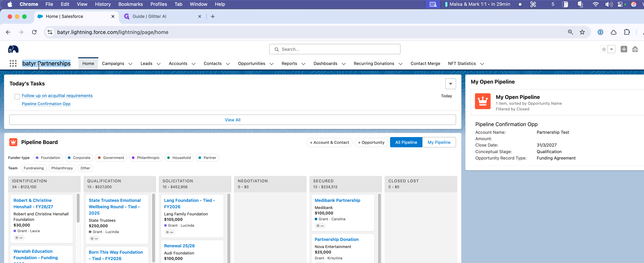Click the + Account & Contact button
The height and width of the screenshot is (263, 644).
[329, 142]
